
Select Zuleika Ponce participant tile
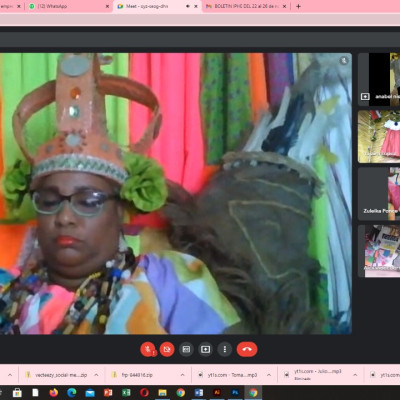379,194
